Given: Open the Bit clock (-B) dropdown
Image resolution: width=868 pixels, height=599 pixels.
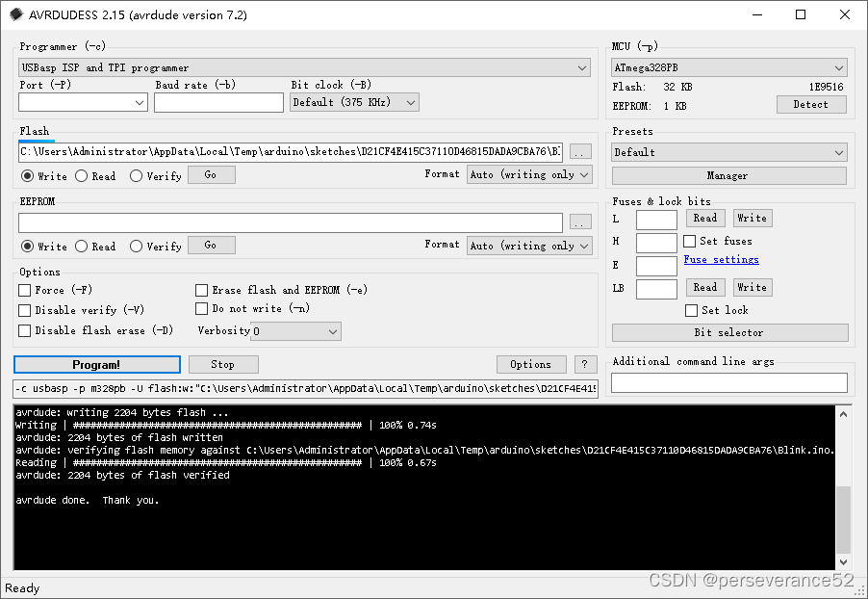Looking at the screenshot, I should (x=354, y=102).
